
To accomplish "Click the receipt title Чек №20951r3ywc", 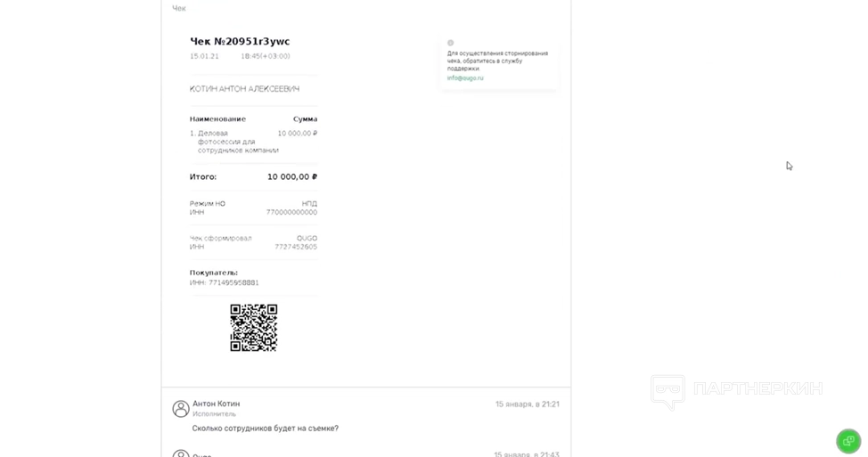I will (240, 42).
